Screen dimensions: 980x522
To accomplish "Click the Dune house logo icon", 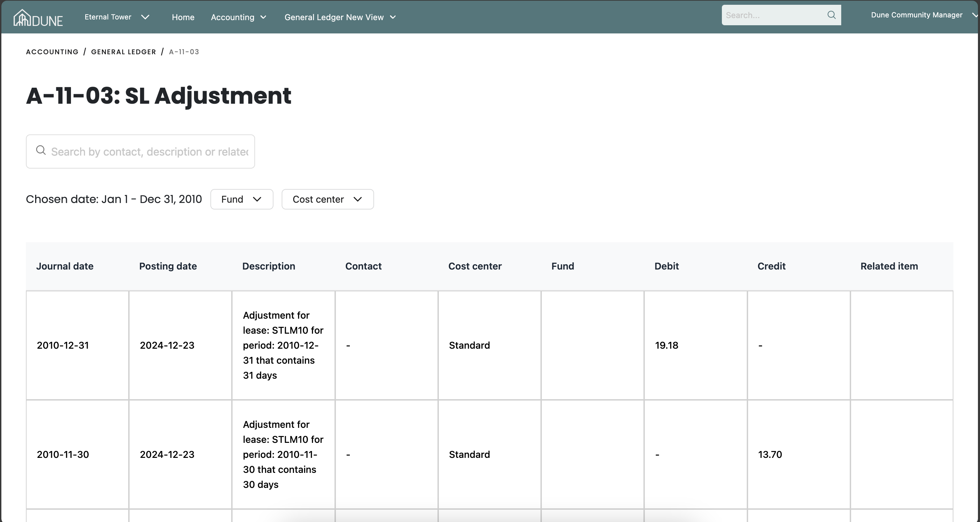I will pos(22,17).
